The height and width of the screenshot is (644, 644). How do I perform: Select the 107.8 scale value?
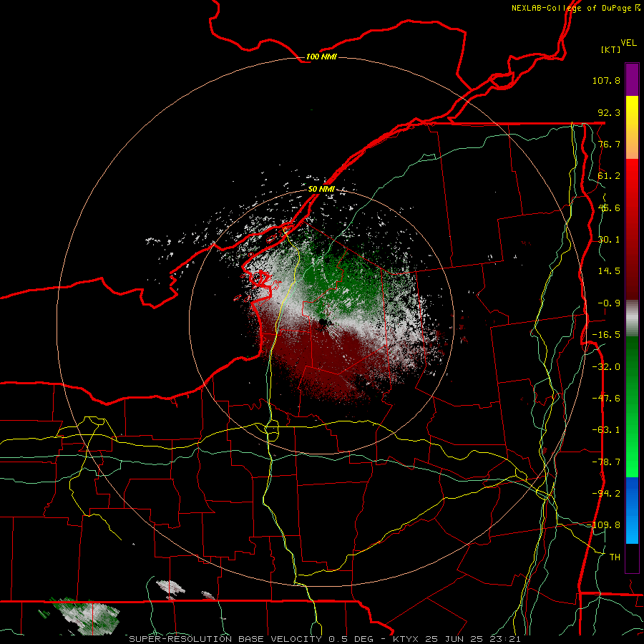[x=606, y=80]
